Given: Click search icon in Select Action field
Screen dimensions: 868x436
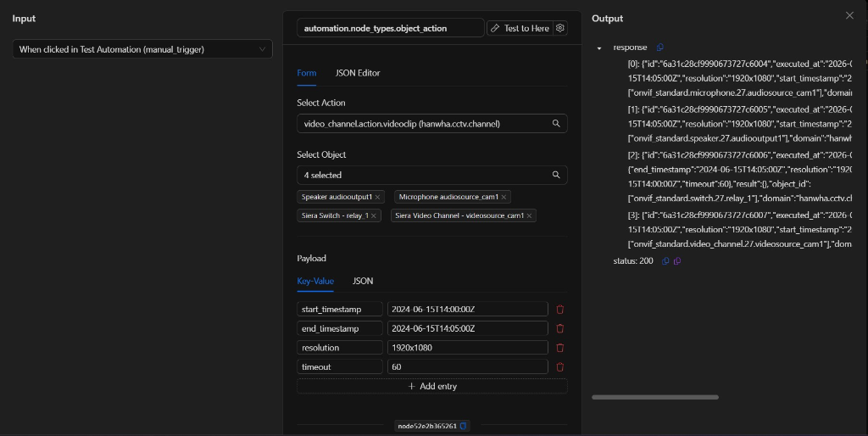Looking at the screenshot, I should click(556, 124).
